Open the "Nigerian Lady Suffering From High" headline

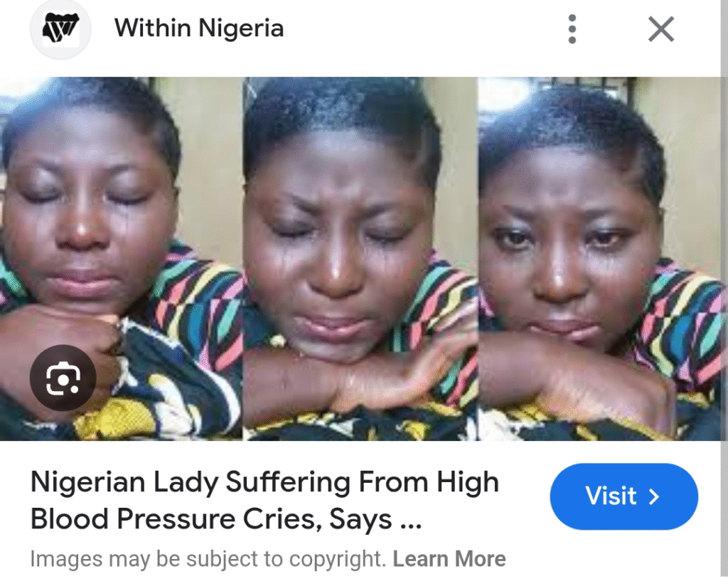[264, 483]
